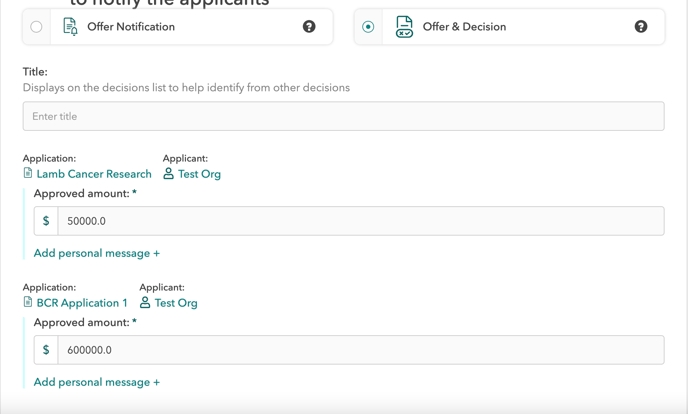Image resolution: width=688 pixels, height=414 pixels.
Task: Expand personal message for BCR Application 1
Action: 97,382
